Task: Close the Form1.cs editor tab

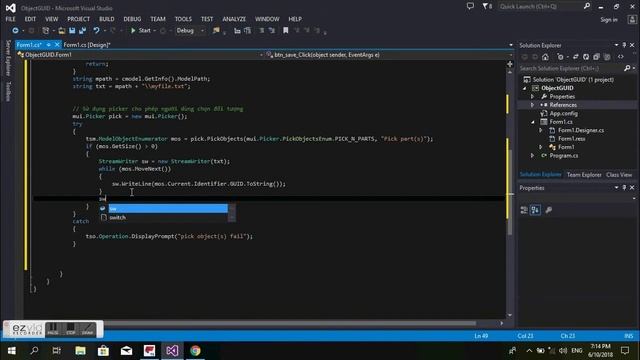Action: (57, 44)
